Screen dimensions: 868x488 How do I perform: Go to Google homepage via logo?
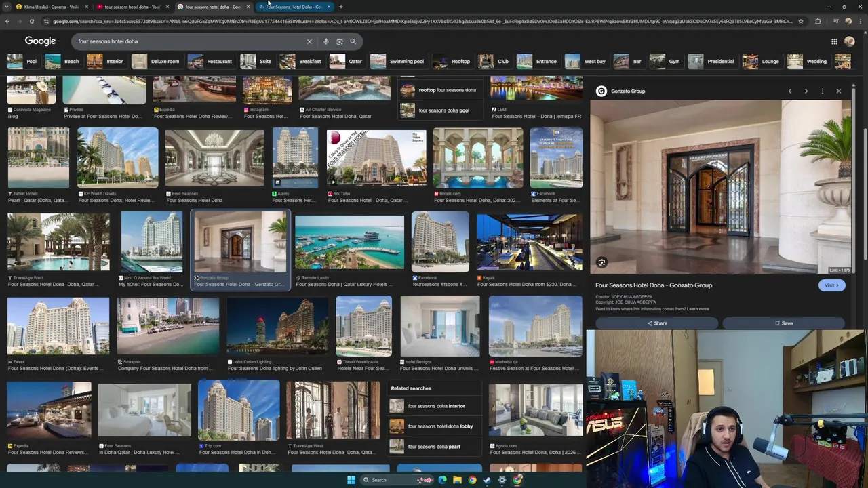tap(40, 41)
